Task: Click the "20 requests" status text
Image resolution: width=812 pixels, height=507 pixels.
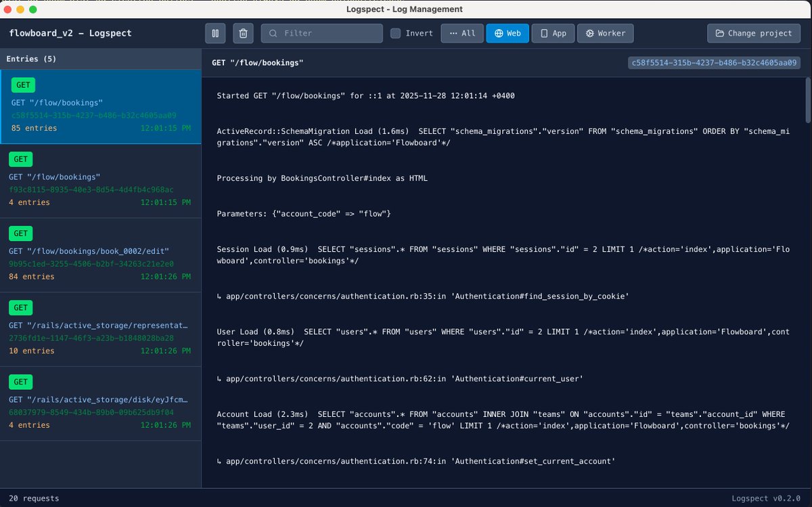Action: (x=34, y=498)
